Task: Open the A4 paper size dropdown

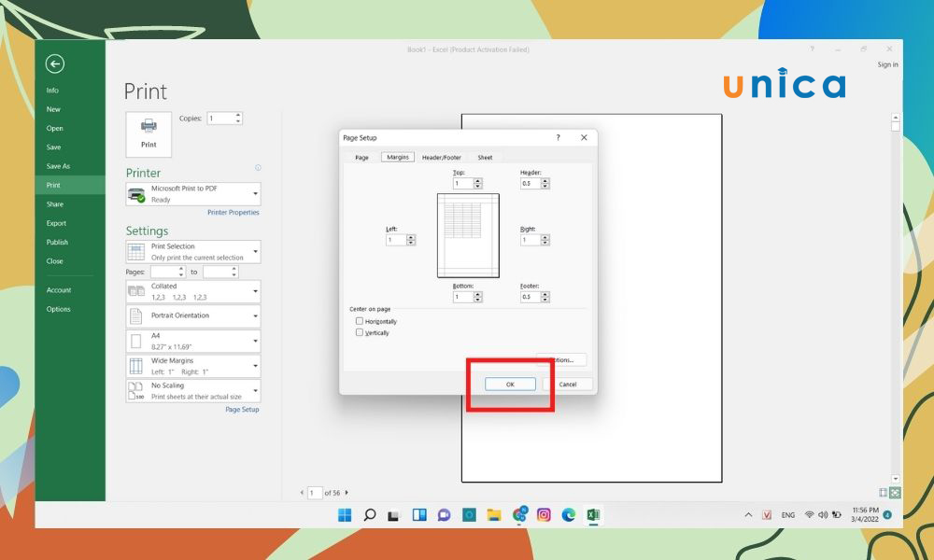Action: pos(193,341)
